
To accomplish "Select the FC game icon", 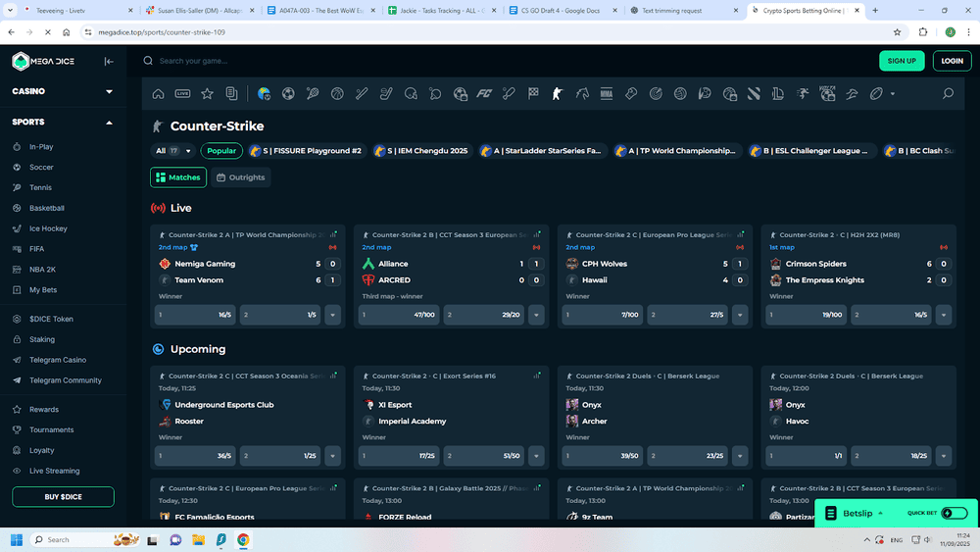I will (x=484, y=94).
